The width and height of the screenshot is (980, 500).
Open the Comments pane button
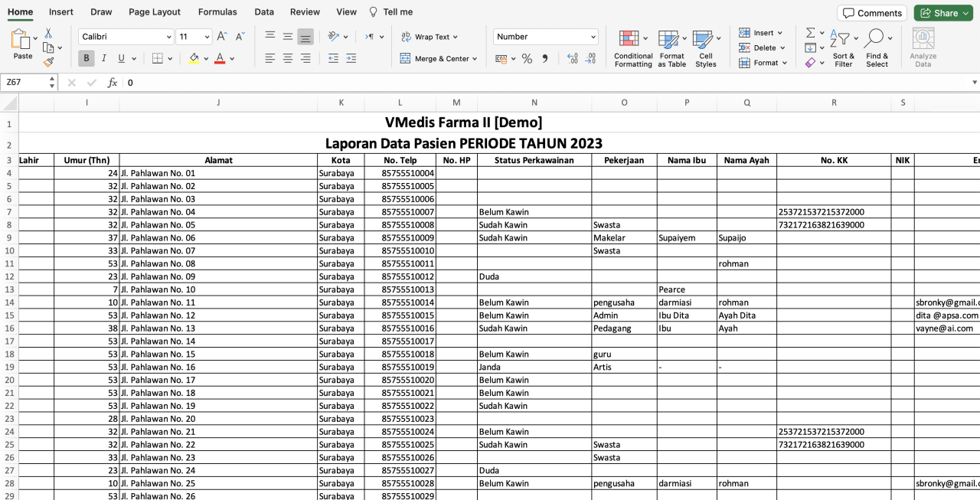pyautogui.click(x=872, y=13)
